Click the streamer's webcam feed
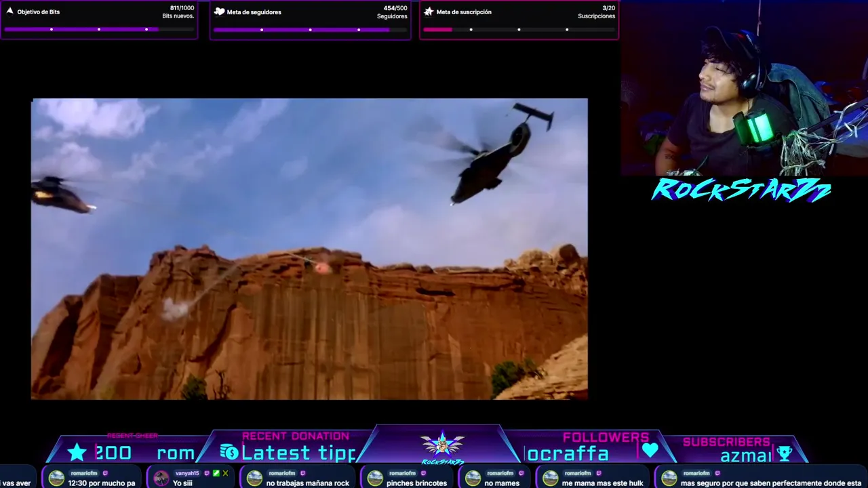The width and height of the screenshot is (868, 488). [x=744, y=88]
